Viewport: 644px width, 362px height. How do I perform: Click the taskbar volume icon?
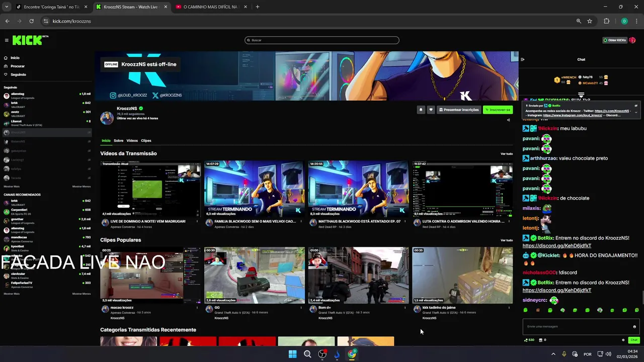tap(608, 354)
